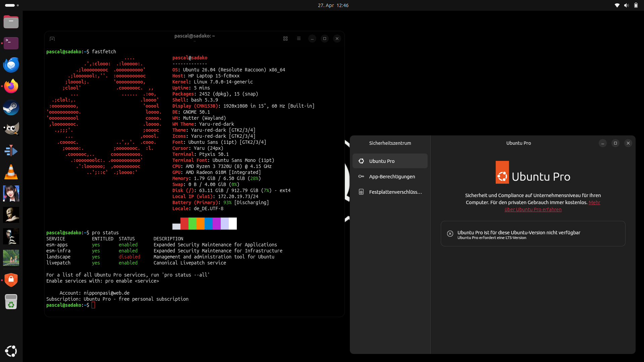
Task: Open the Trash from the dock
Action: tap(11, 302)
